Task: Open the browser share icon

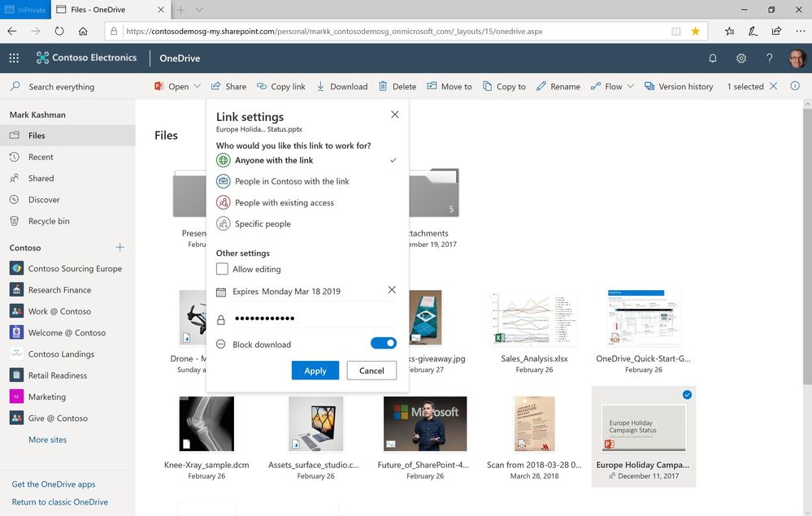Action: [x=776, y=31]
